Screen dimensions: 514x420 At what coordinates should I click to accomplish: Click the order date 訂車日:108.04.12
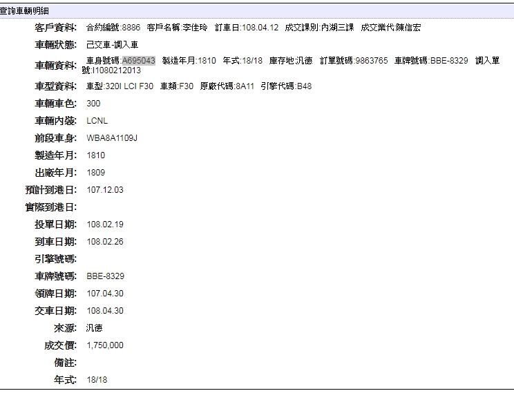pyautogui.click(x=247, y=28)
